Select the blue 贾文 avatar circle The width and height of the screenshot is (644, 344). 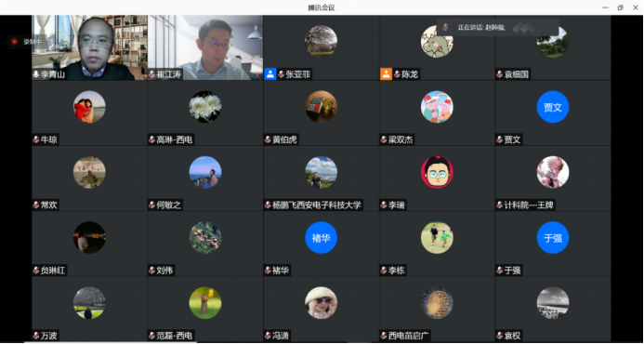[553, 107]
